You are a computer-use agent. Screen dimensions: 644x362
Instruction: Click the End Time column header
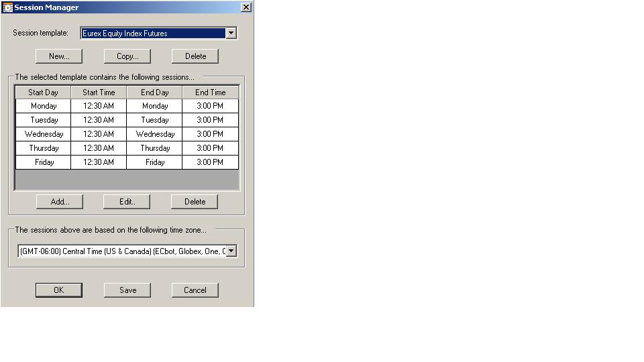pyautogui.click(x=210, y=93)
